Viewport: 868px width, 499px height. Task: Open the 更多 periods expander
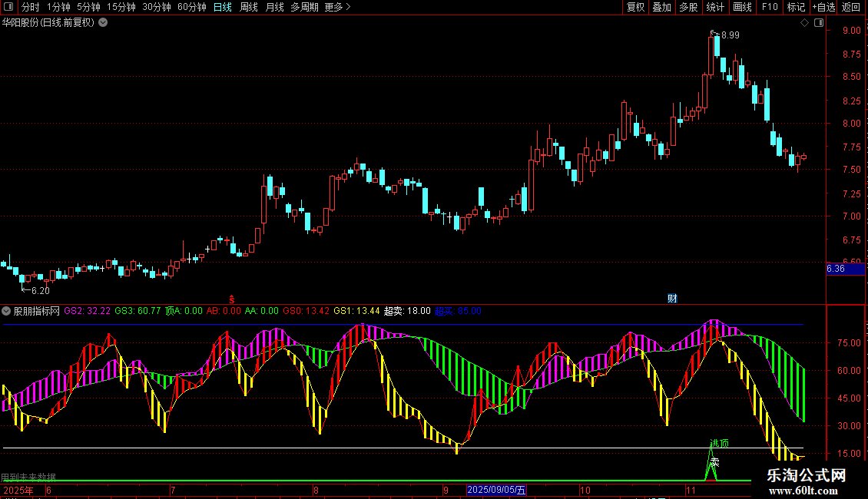[337, 7]
